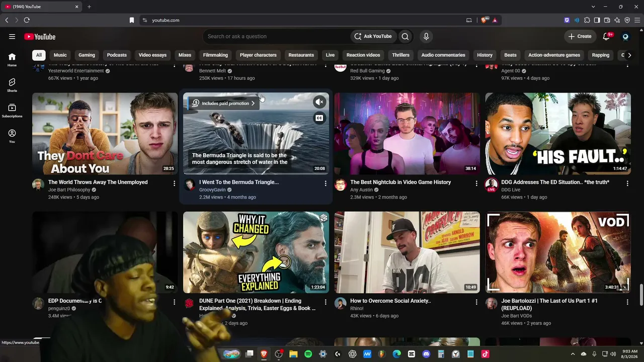Open the YouTube guide hamburger menu

pyautogui.click(x=12, y=36)
